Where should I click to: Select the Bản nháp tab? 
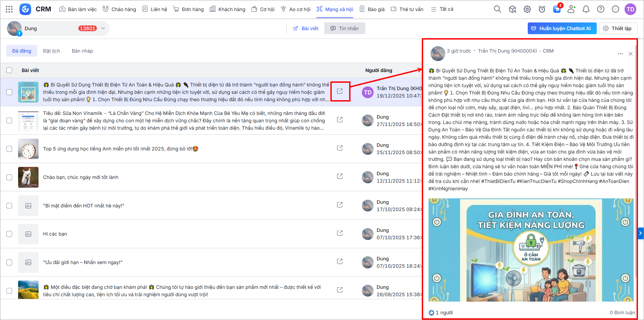[82, 51]
